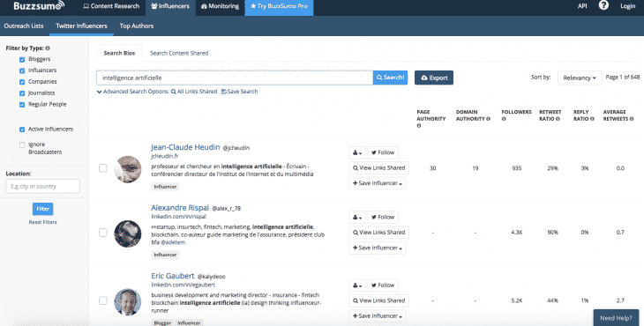Screen dimensions: 644x326
Task: Click the blue Filter button
Action: point(42,209)
